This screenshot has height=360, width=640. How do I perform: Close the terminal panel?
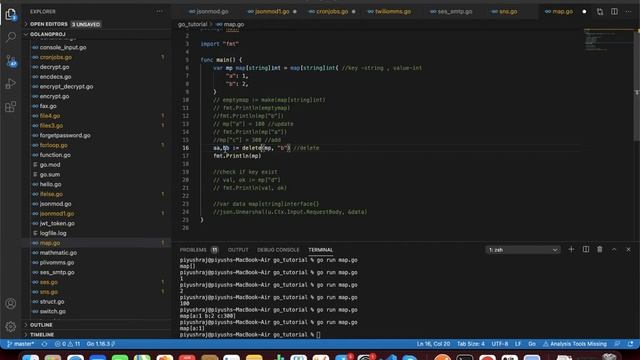pyautogui.click(x=628, y=249)
